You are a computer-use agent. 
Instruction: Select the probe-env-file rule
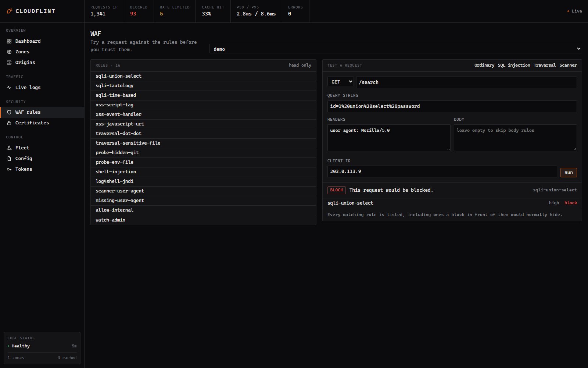pos(203,162)
